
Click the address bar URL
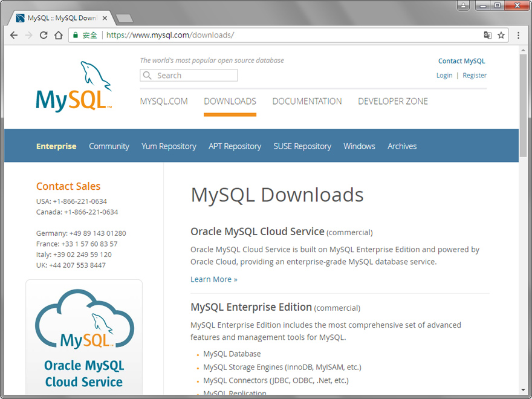170,35
